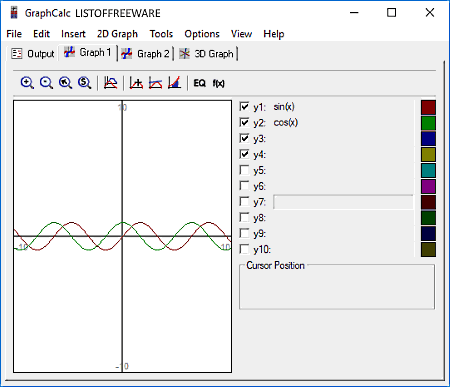Click the teal y5 color swatch
The height and width of the screenshot is (387, 450).
pyautogui.click(x=428, y=170)
